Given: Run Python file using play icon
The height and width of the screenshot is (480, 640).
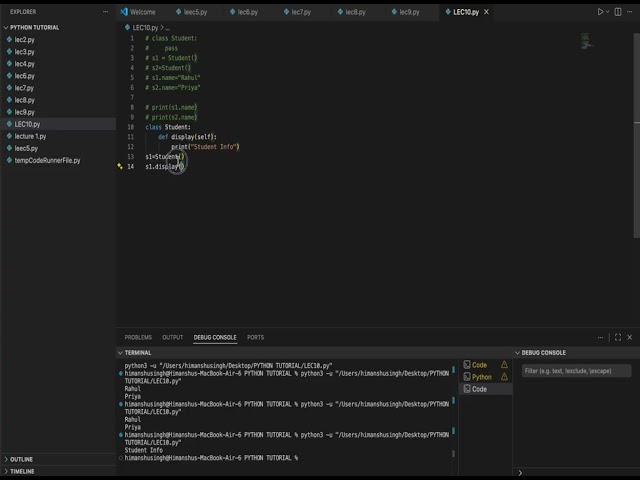Looking at the screenshot, I should coord(600,12).
